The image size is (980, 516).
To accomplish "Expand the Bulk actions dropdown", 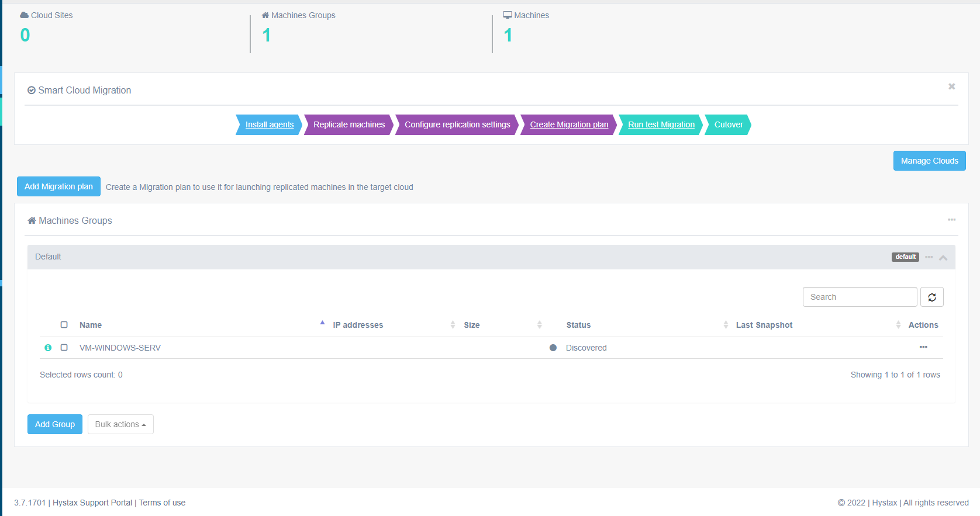I will tap(120, 424).
